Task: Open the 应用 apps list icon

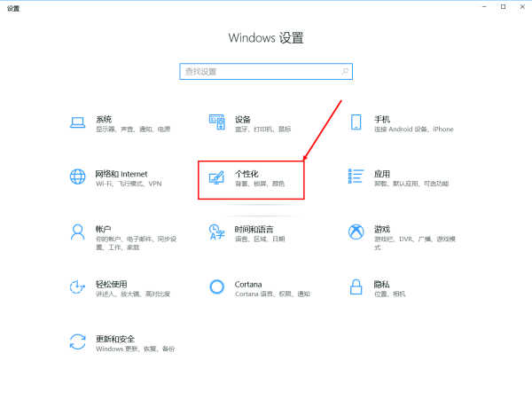Action: [x=356, y=177]
